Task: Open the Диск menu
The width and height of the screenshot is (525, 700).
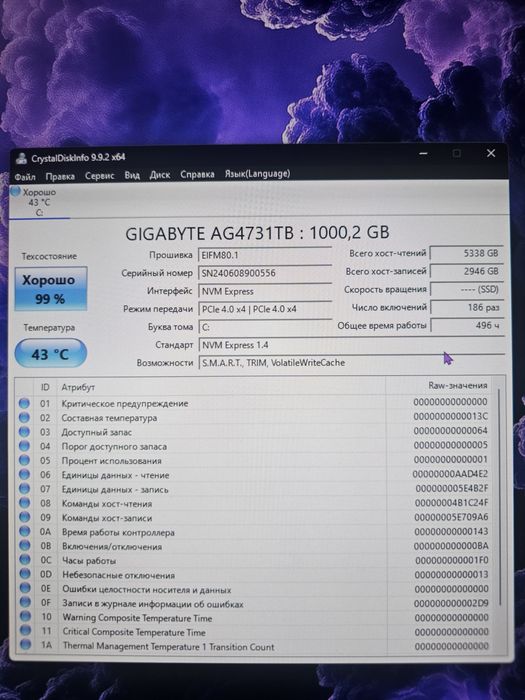Action: click(160, 175)
